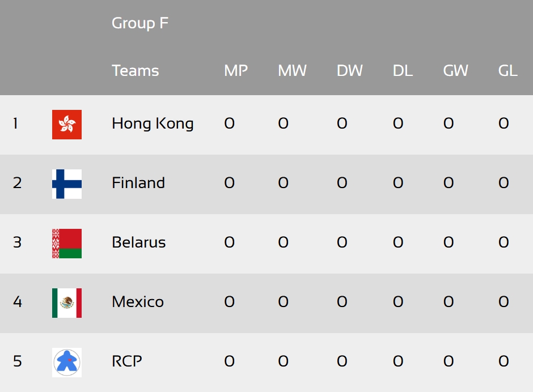The image size is (533, 392).
Task: Sort by the DL column header
Action: coord(403,71)
